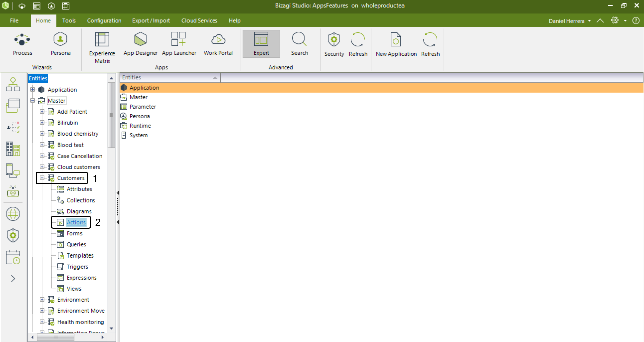Open the scheduler calendar sidebar icon
644x342 pixels.
click(x=13, y=257)
